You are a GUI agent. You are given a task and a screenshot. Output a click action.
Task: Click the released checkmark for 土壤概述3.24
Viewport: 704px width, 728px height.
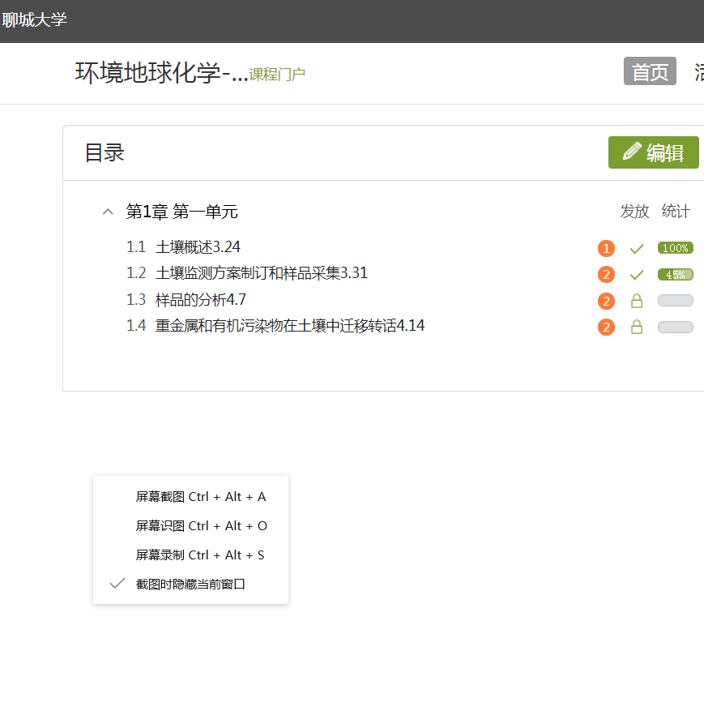637,249
